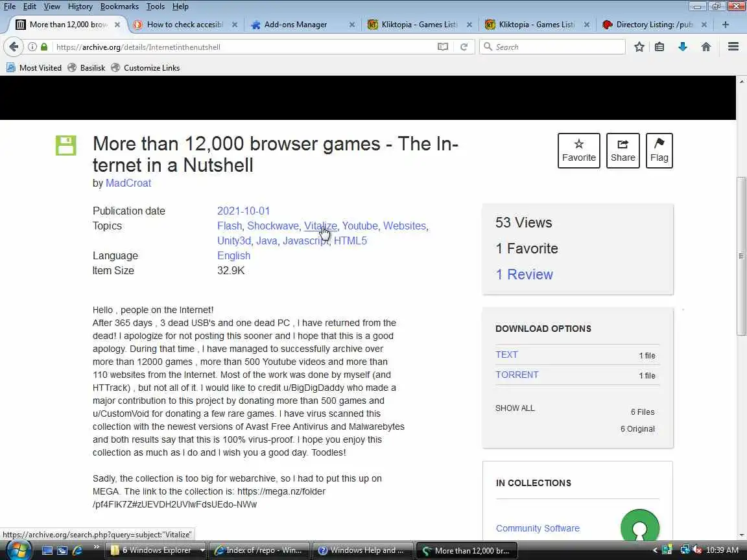Screen dimensions: 747x560
Task: Open the View menu
Action: pos(52,6)
